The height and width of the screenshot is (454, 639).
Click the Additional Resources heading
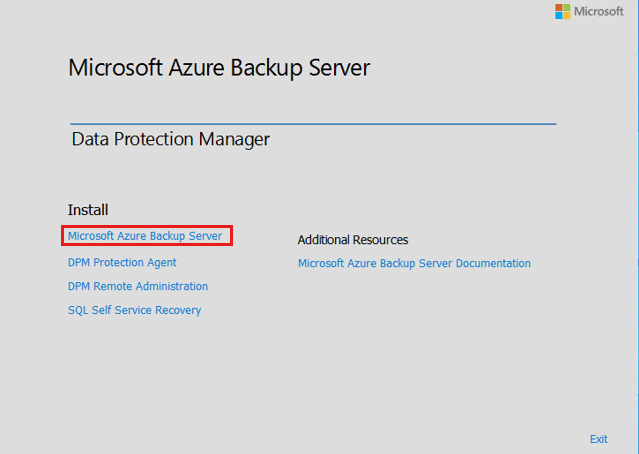[x=353, y=240]
